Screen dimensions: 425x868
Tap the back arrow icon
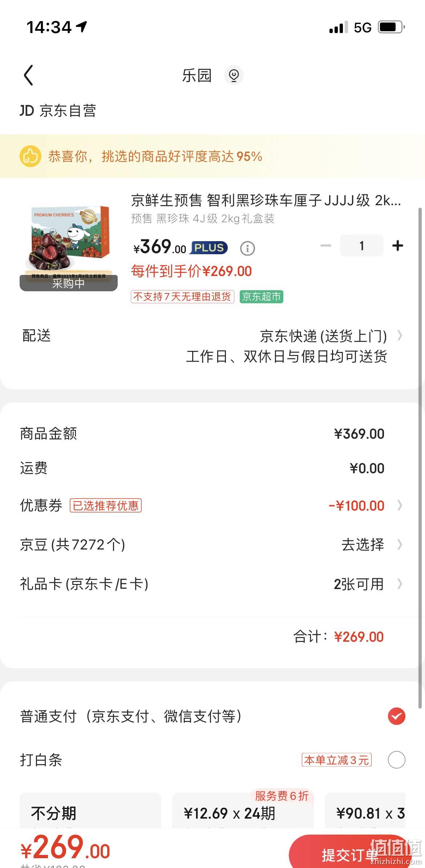pos(29,75)
